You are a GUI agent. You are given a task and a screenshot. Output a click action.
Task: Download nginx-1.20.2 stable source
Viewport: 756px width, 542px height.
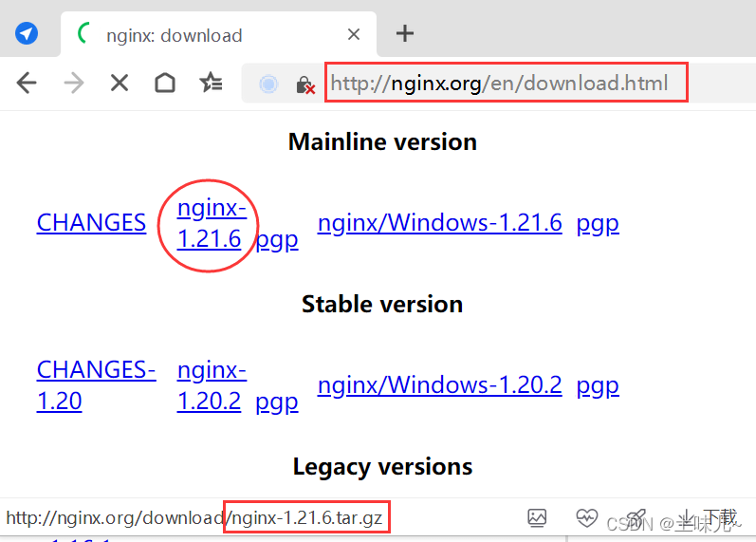[212, 385]
